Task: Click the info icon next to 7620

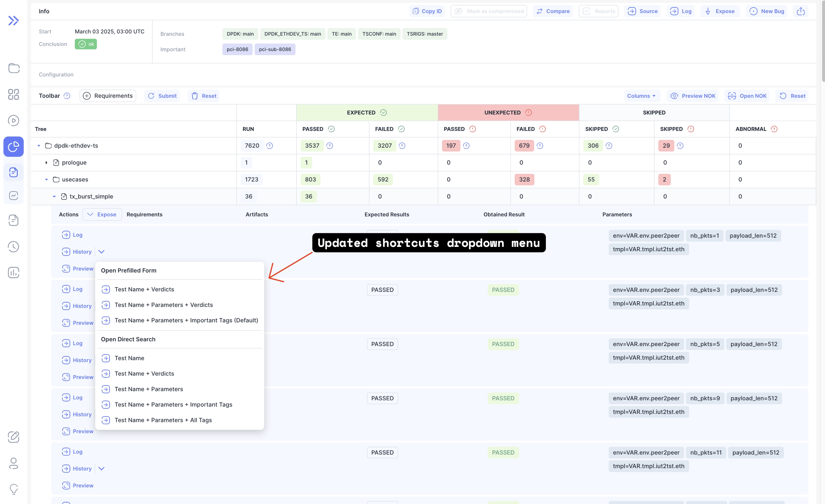Action: (x=270, y=146)
